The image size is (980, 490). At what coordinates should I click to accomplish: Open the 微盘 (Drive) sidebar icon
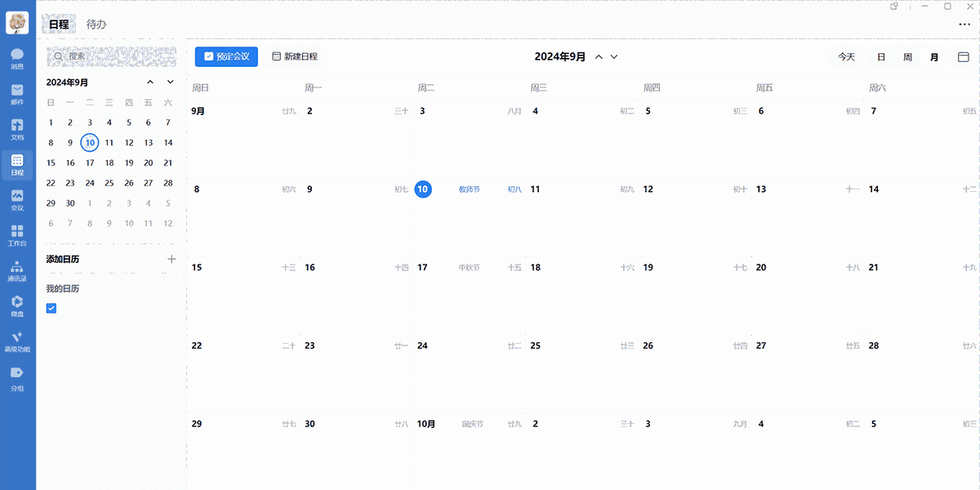click(x=17, y=304)
